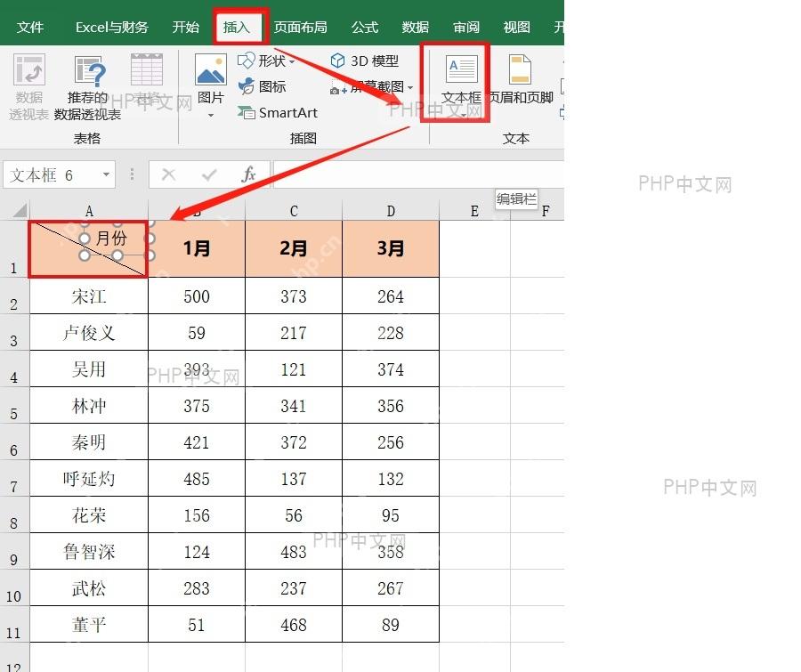This screenshot has height=672, width=801.
Task: Open the Formulas (公式) tab
Action: click(365, 27)
